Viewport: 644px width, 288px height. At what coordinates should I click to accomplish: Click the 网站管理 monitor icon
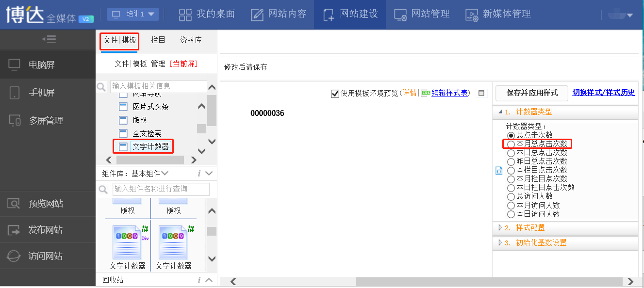pos(400,15)
